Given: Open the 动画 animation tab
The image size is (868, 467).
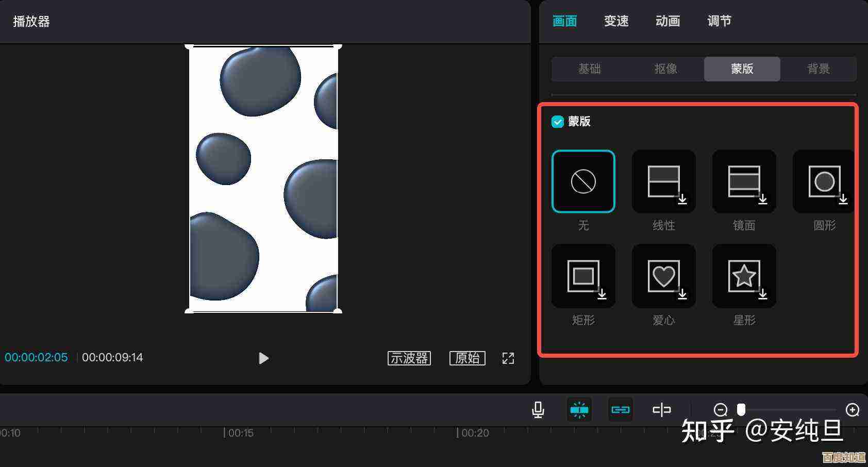Looking at the screenshot, I should pos(667,21).
